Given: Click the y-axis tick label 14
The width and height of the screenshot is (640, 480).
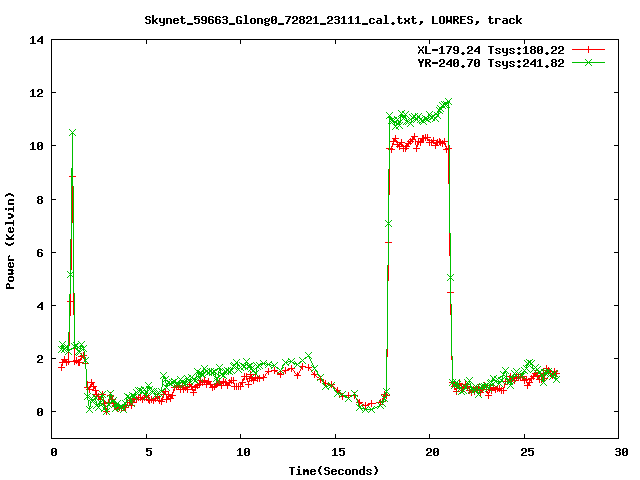Looking at the screenshot, I should click(x=36, y=40).
